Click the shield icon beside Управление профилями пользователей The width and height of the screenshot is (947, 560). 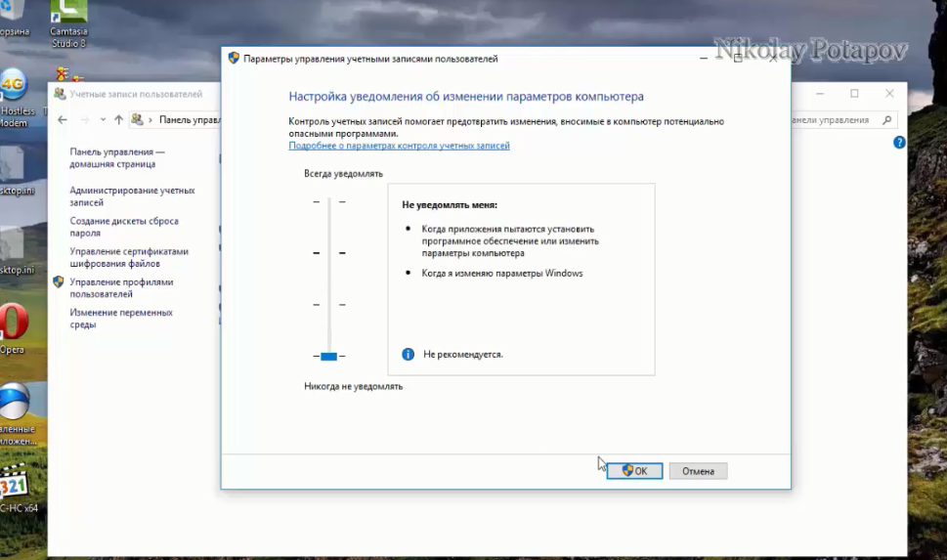coord(59,281)
